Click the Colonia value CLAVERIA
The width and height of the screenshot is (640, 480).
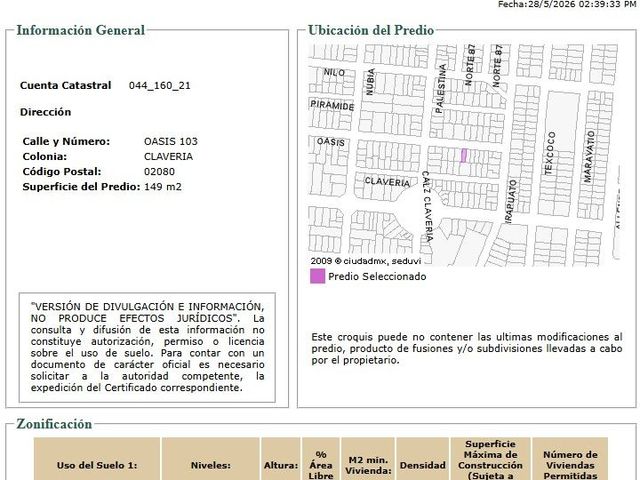pos(168,156)
